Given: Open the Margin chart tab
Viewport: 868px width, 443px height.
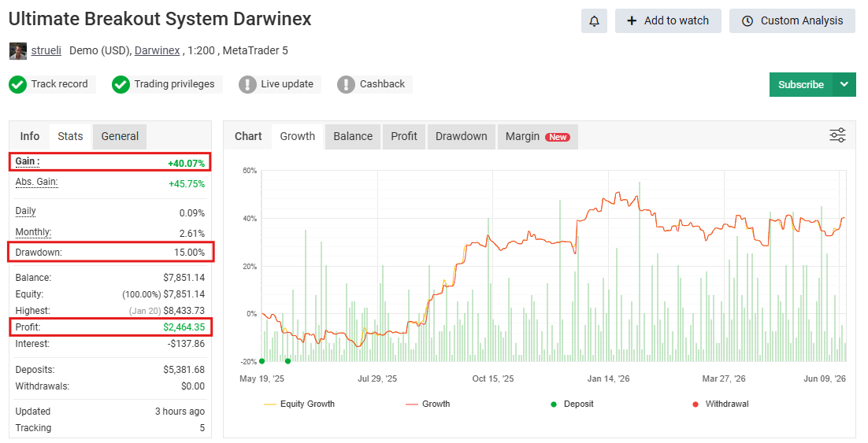Looking at the screenshot, I should coord(537,137).
